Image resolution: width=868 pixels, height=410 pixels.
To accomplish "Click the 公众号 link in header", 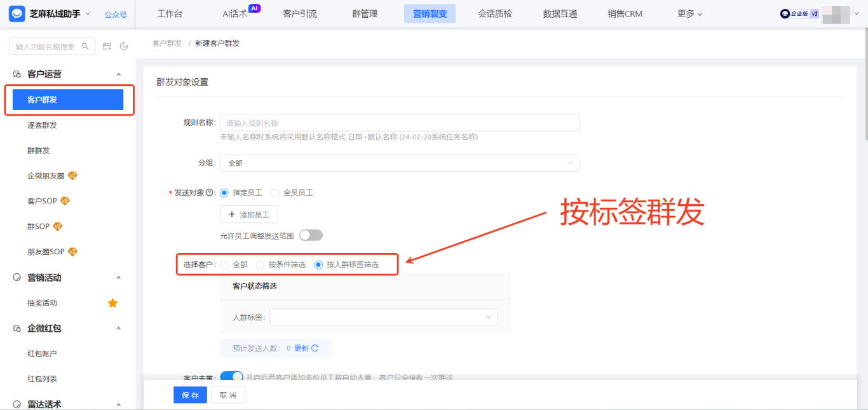I will coord(115,13).
